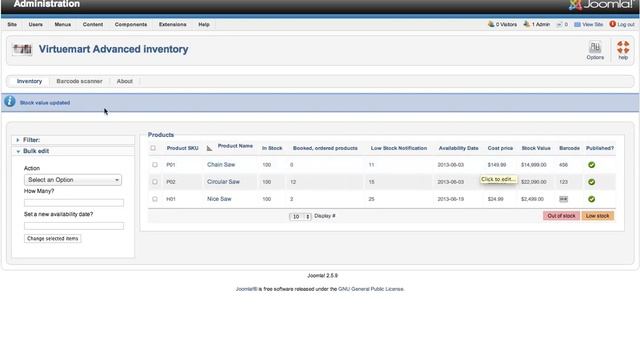Click the Log out icon
The height and width of the screenshot is (360, 640).
click(612, 24)
